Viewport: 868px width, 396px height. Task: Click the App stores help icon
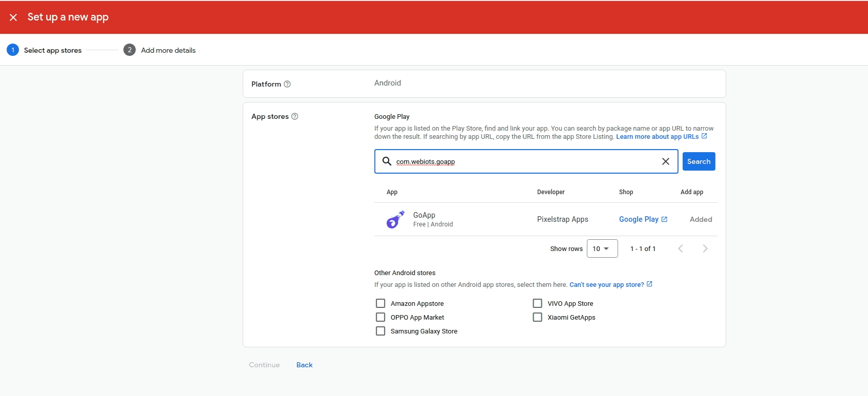point(295,116)
